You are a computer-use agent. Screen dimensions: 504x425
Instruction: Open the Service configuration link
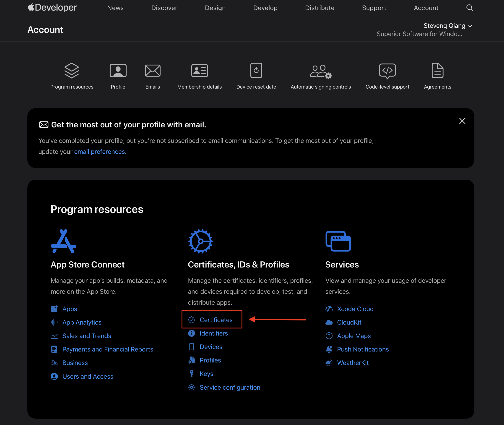(x=230, y=387)
